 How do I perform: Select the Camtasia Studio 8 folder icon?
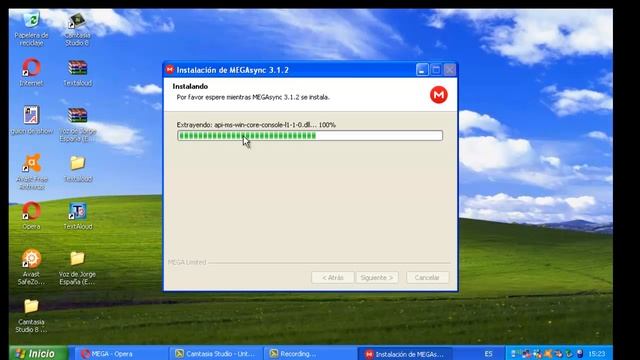point(31,306)
